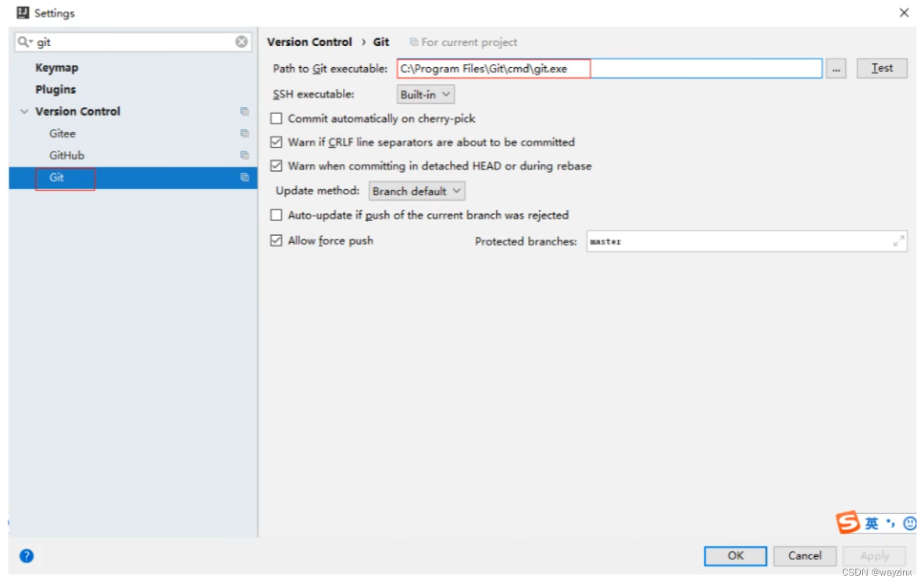Click project-level icon beside Gitee
Viewport: 924px width, 585px height.
[x=244, y=134]
